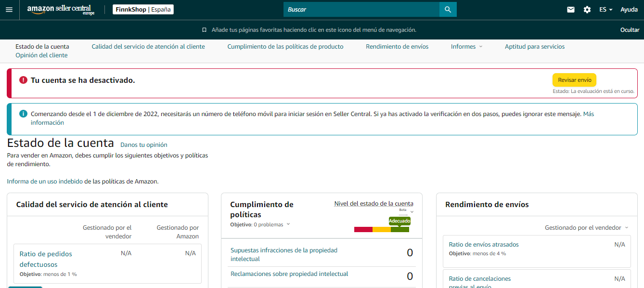Screen dimensions: 644x288
Task: Select the Estado de la cuenta tab
Action: pyautogui.click(x=42, y=47)
